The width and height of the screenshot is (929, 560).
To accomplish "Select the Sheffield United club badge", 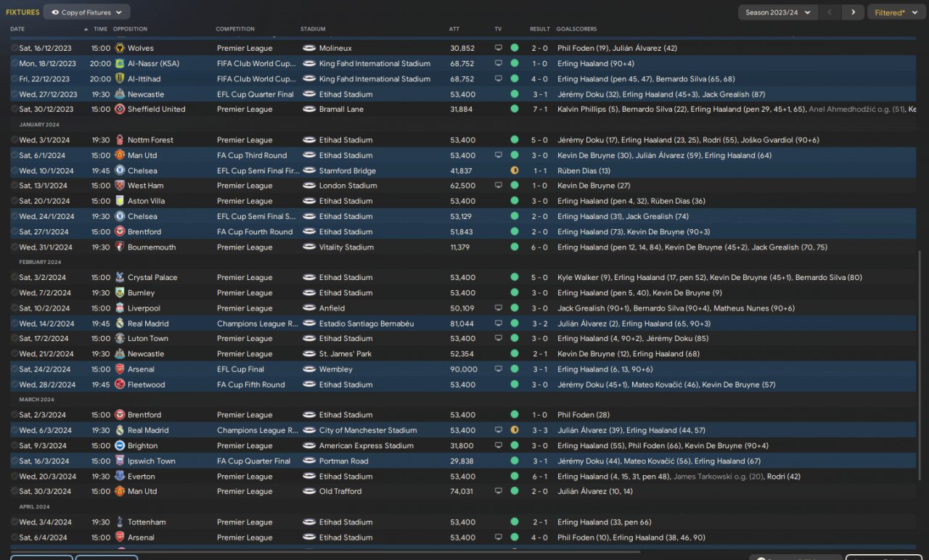I will click(x=119, y=109).
